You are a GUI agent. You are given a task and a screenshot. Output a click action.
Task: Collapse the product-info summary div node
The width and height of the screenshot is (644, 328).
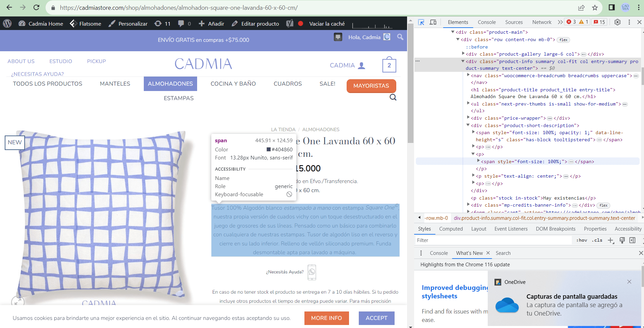463,61
